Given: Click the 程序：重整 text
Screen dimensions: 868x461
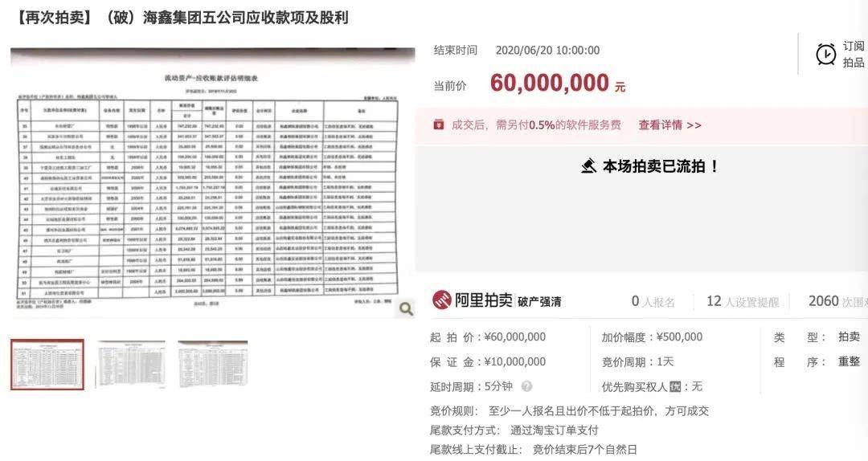Looking at the screenshot, I should [x=817, y=362].
